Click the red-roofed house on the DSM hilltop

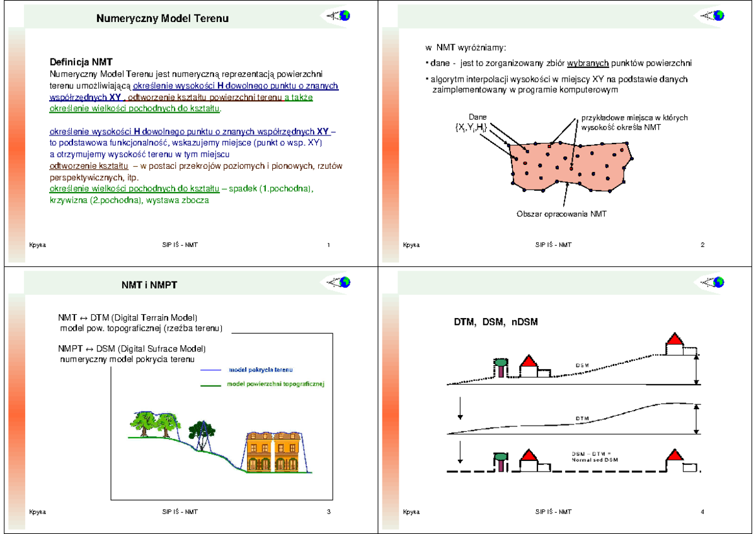click(x=675, y=344)
